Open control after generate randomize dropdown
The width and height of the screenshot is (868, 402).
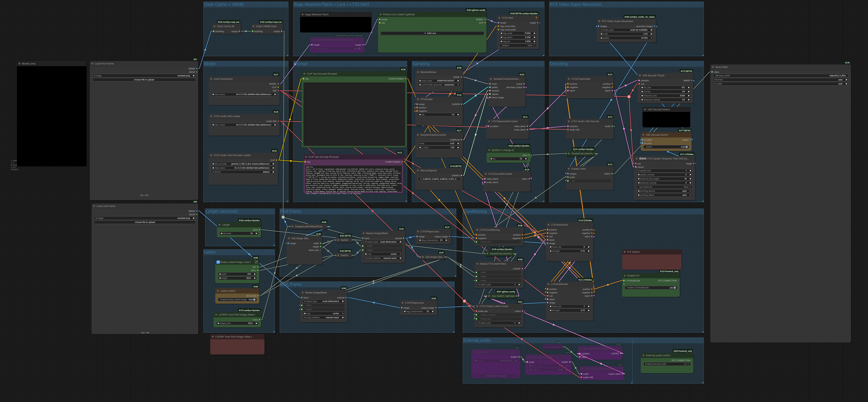click(x=439, y=85)
